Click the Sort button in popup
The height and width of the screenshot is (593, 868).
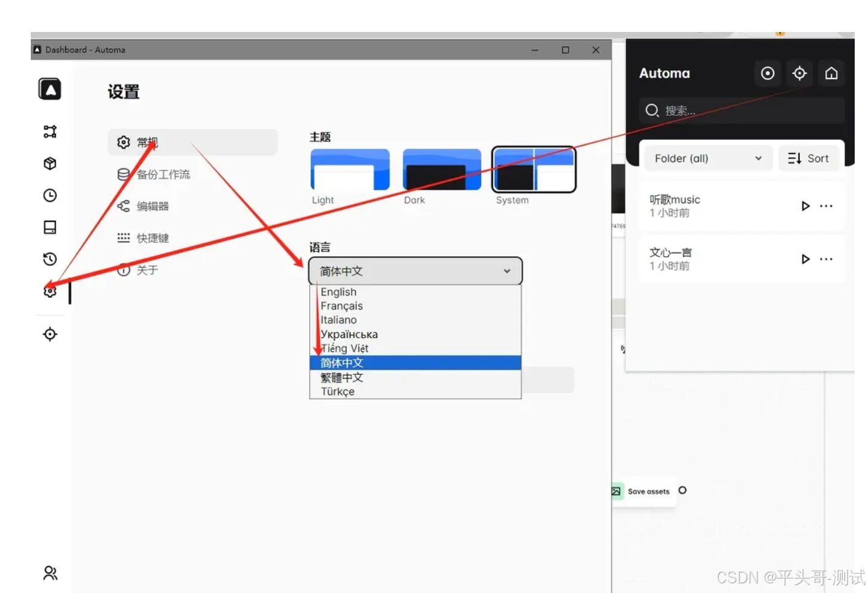click(x=808, y=158)
